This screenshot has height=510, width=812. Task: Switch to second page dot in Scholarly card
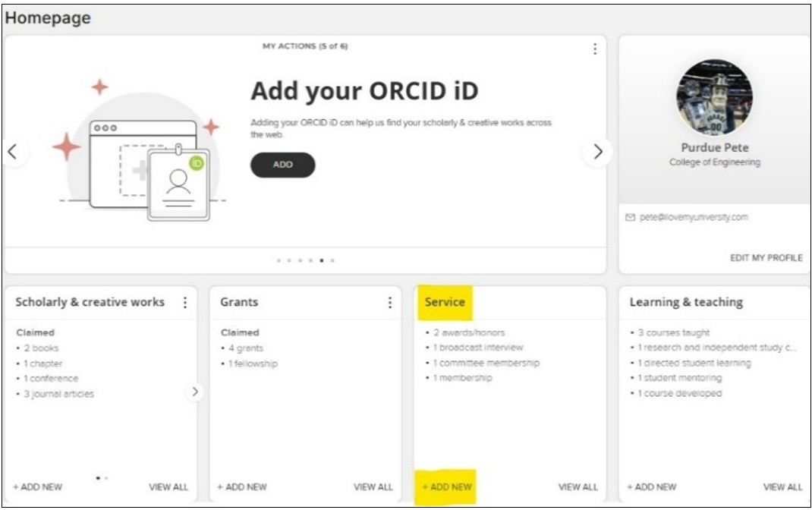tap(106, 478)
